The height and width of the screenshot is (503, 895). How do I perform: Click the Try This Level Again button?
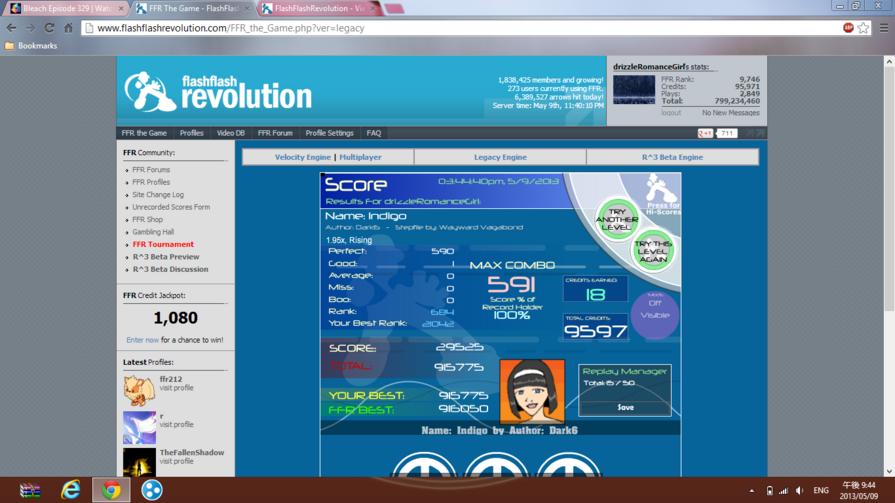pyautogui.click(x=652, y=251)
